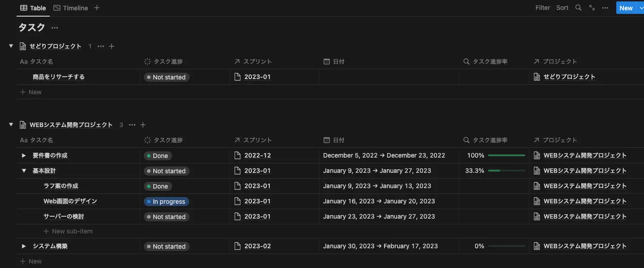Click the Filter button
This screenshot has width=644, height=268.
542,8
